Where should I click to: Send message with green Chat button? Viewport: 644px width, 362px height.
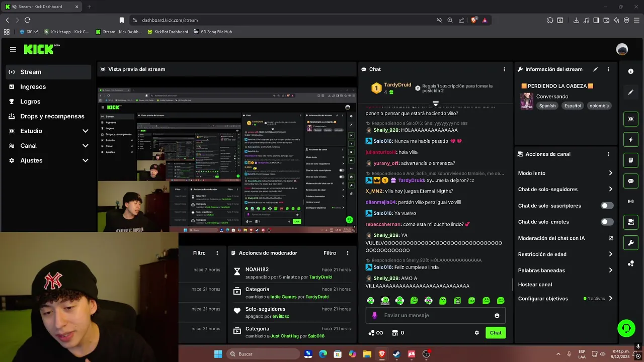pos(496,333)
